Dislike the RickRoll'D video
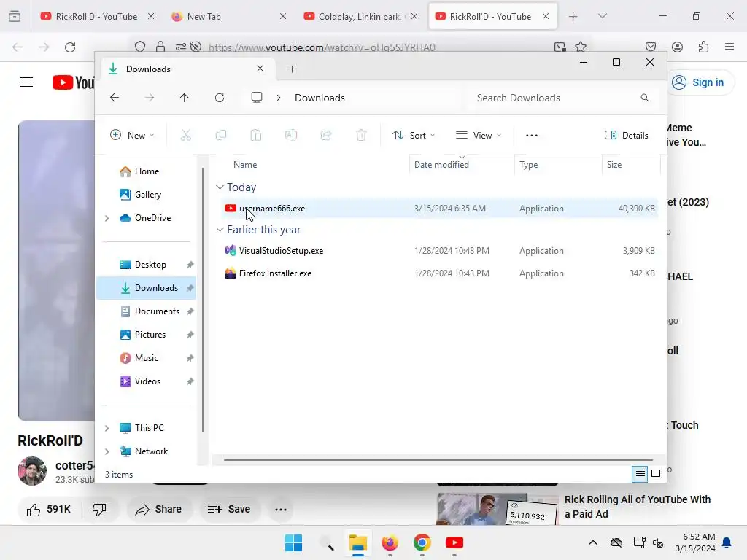This screenshot has height=560, width=747. 99,509
